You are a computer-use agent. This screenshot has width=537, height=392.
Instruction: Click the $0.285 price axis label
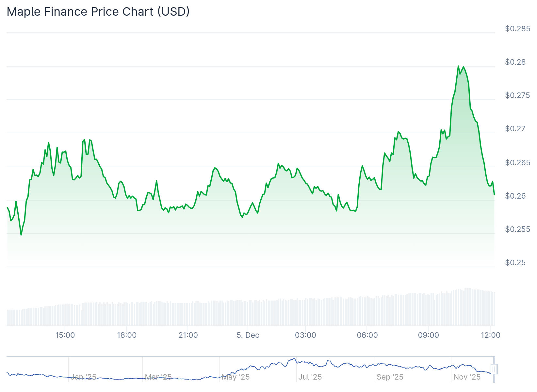[518, 29]
